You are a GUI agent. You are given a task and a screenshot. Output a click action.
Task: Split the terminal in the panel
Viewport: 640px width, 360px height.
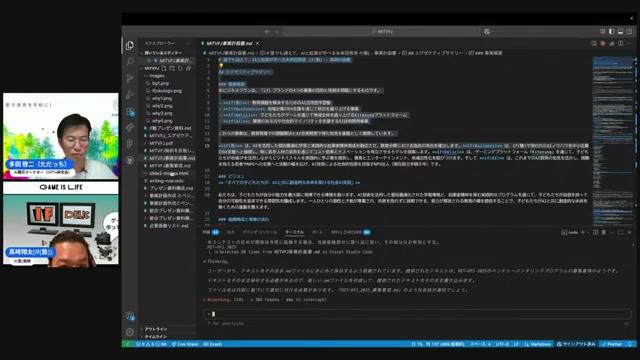point(596,232)
